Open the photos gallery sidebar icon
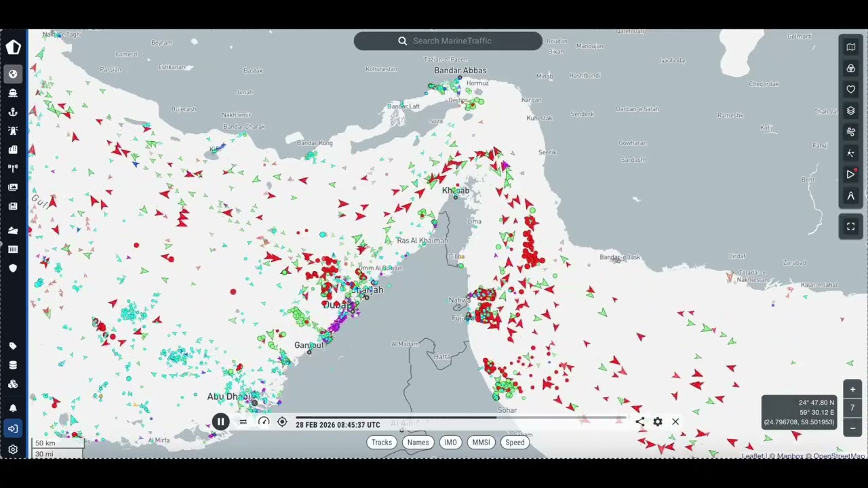Image resolution: width=868 pixels, height=488 pixels. 13,187
